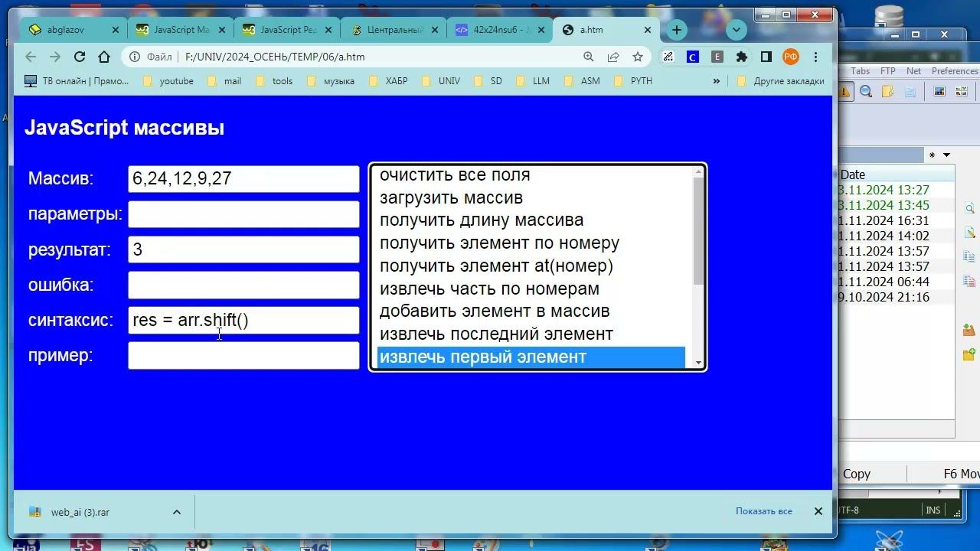Click the Массив input field

pos(243,179)
